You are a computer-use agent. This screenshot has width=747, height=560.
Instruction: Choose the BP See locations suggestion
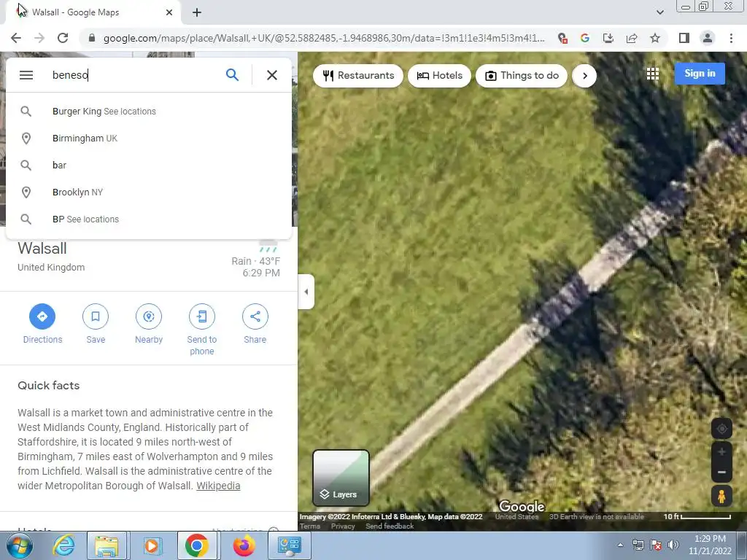click(x=149, y=219)
